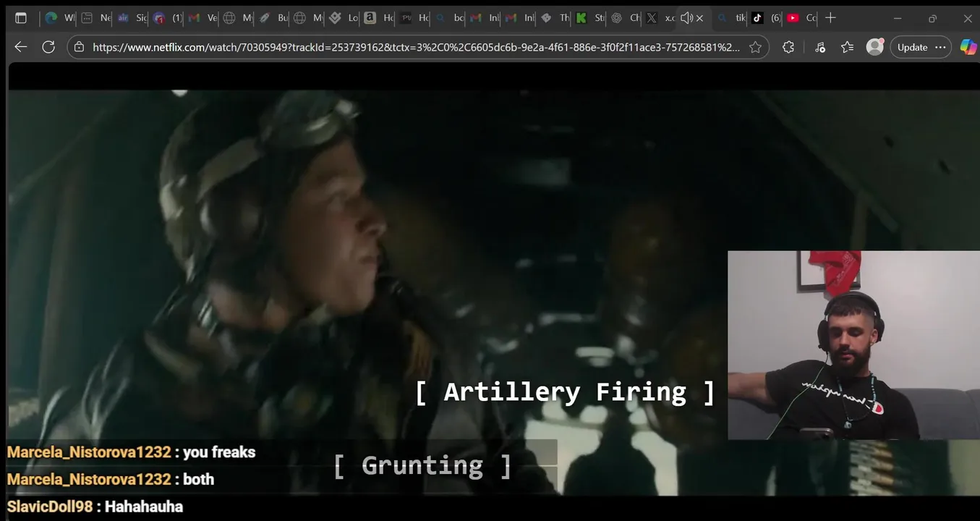Switch to the X 'x.c' tab

pos(660,18)
